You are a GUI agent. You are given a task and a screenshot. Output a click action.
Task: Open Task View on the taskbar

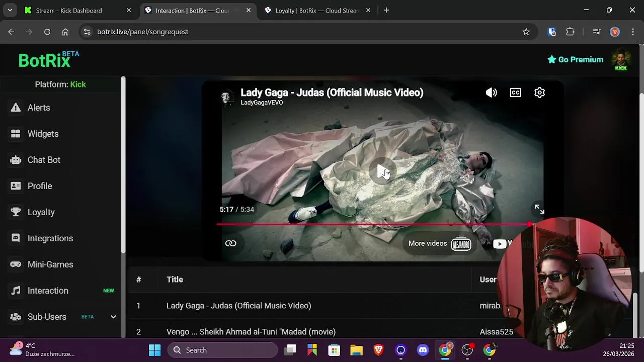[x=290, y=350]
